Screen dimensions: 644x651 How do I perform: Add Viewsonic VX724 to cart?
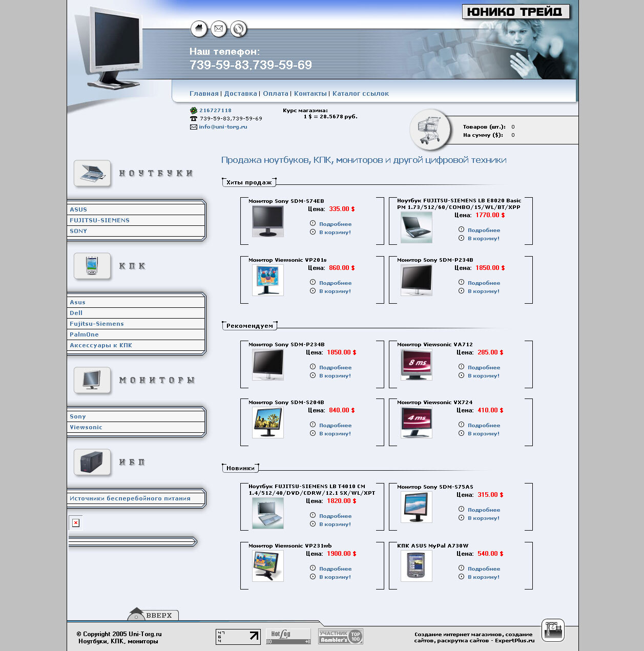(484, 433)
